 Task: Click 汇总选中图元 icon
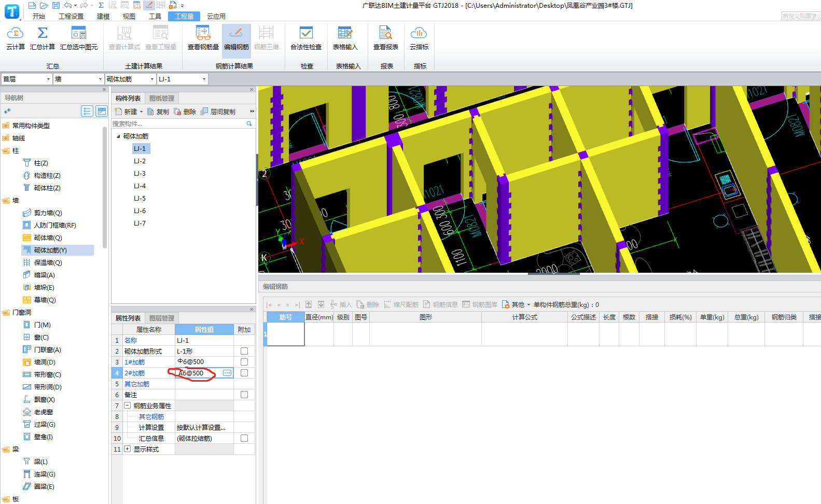click(79, 33)
